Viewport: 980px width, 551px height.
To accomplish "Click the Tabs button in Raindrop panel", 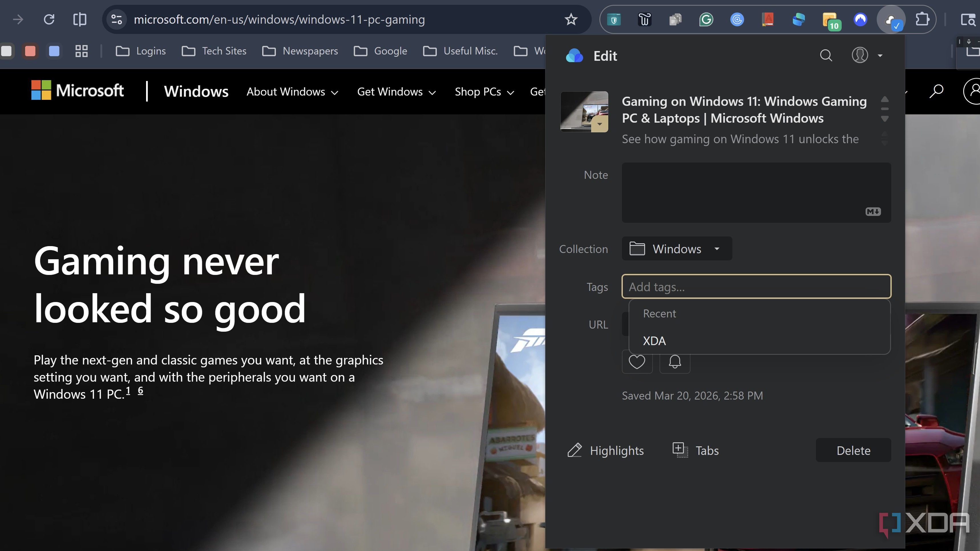I will click(x=696, y=450).
